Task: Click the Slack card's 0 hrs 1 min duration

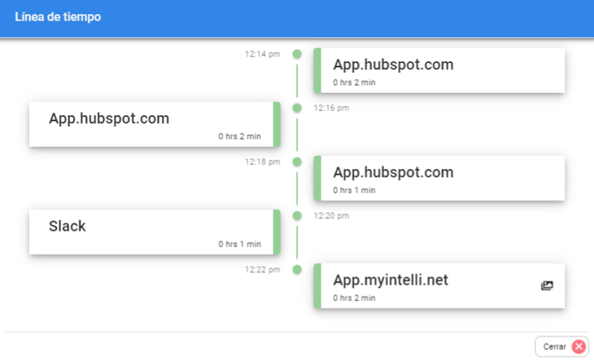Action: (x=239, y=244)
